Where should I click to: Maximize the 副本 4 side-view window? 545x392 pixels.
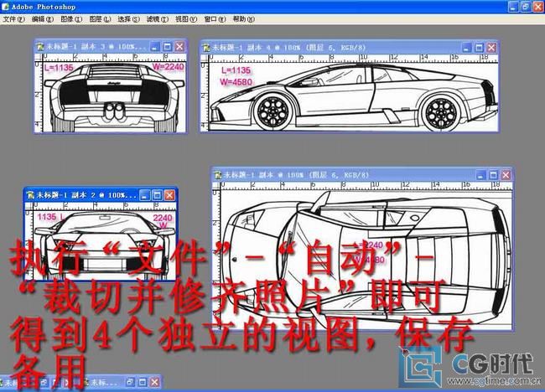coord(480,48)
